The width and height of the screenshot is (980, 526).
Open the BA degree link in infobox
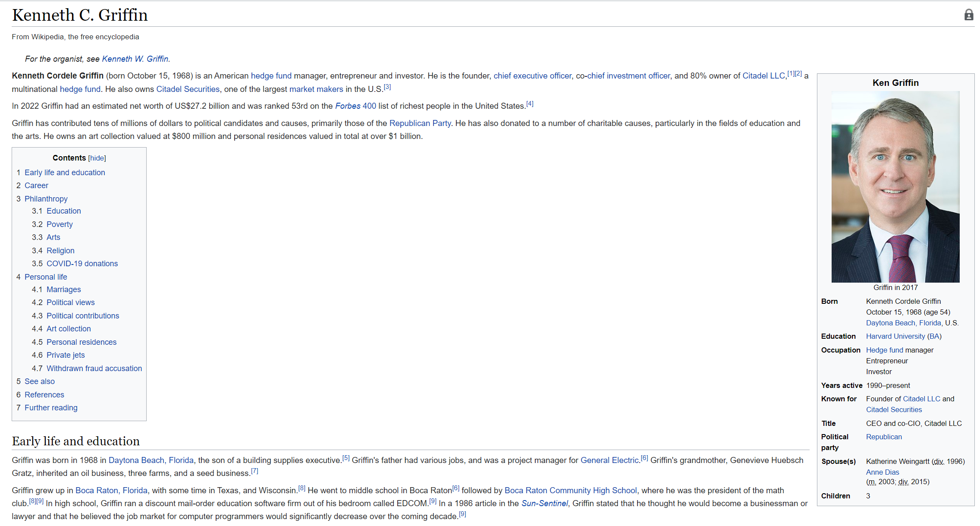(x=934, y=337)
